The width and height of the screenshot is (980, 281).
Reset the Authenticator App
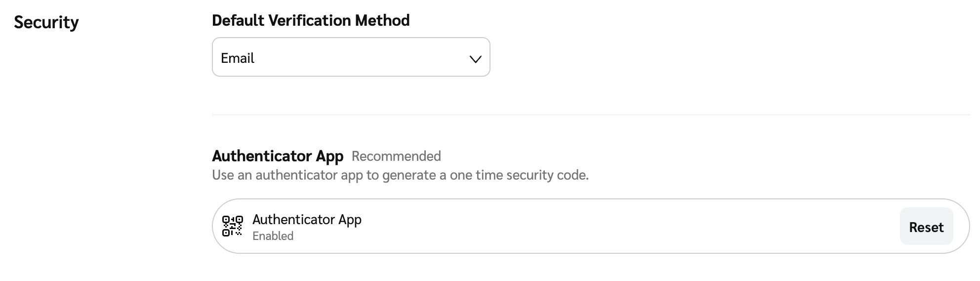click(x=926, y=227)
